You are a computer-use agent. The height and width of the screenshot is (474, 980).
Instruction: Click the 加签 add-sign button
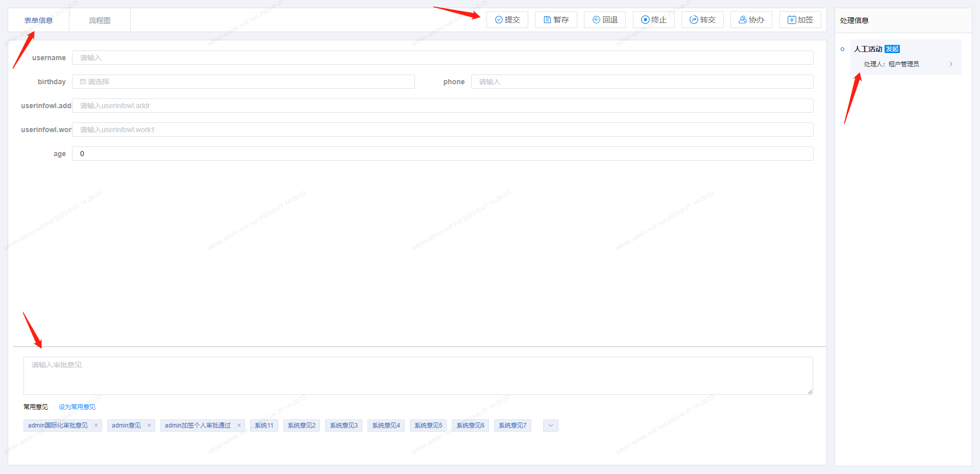800,20
